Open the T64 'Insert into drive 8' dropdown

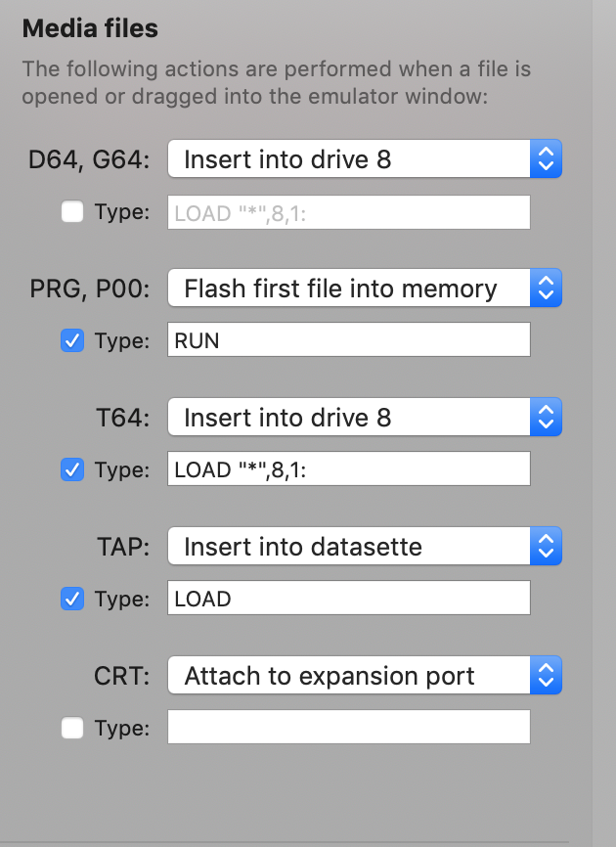[365, 417]
